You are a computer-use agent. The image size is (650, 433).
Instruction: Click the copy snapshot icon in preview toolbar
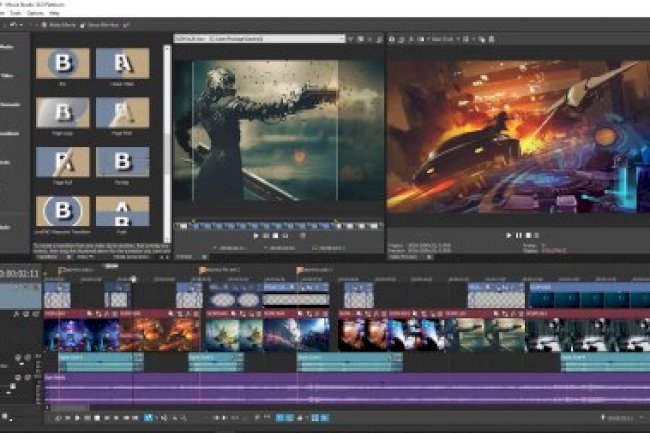482,39
